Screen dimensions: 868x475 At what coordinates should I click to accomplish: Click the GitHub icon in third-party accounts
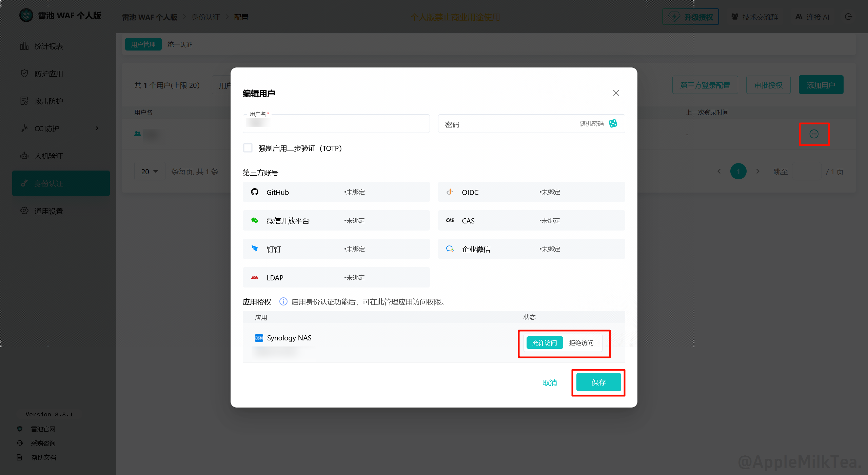[255, 192]
